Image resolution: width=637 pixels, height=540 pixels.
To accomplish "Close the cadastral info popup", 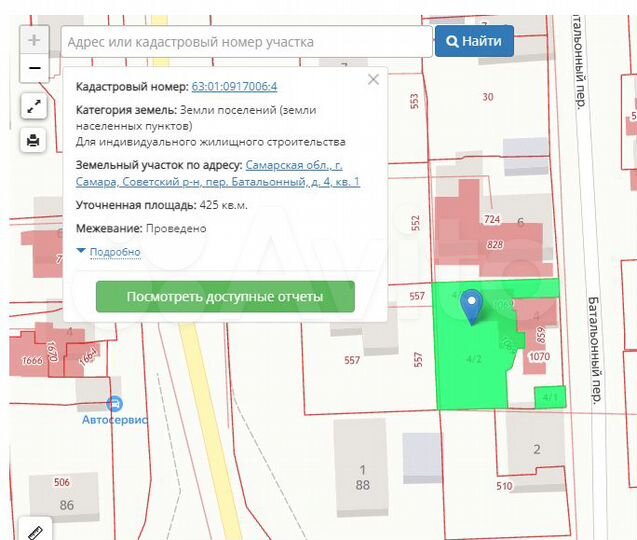I will (373, 79).
